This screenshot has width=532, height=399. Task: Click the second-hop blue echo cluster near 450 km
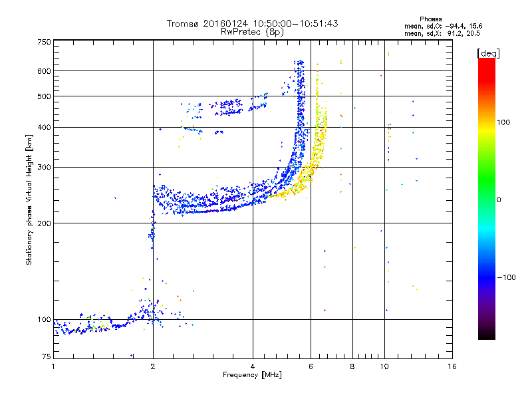point(228,107)
